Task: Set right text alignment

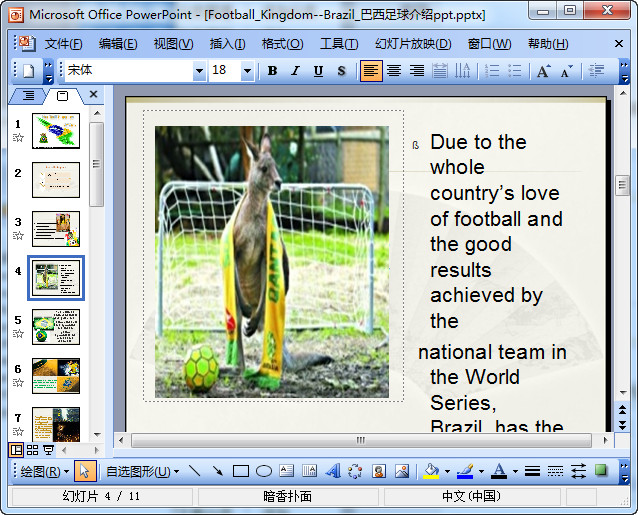Action: 417,71
